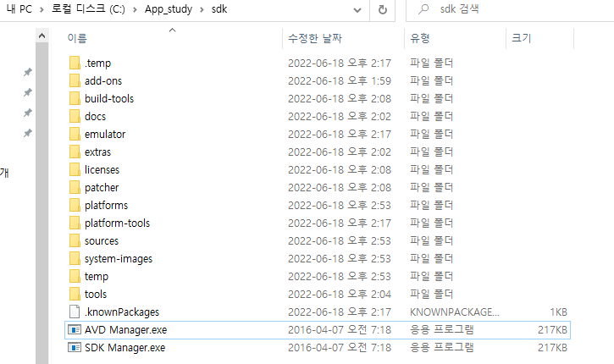Expand chevron after 로컬 디스크 (C:) breadcrumb

135,9
